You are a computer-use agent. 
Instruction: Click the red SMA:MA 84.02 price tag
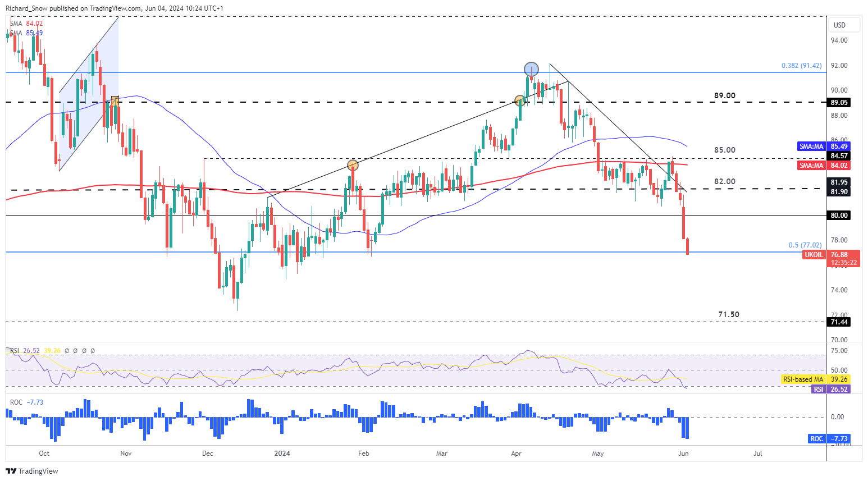tap(824, 165)
